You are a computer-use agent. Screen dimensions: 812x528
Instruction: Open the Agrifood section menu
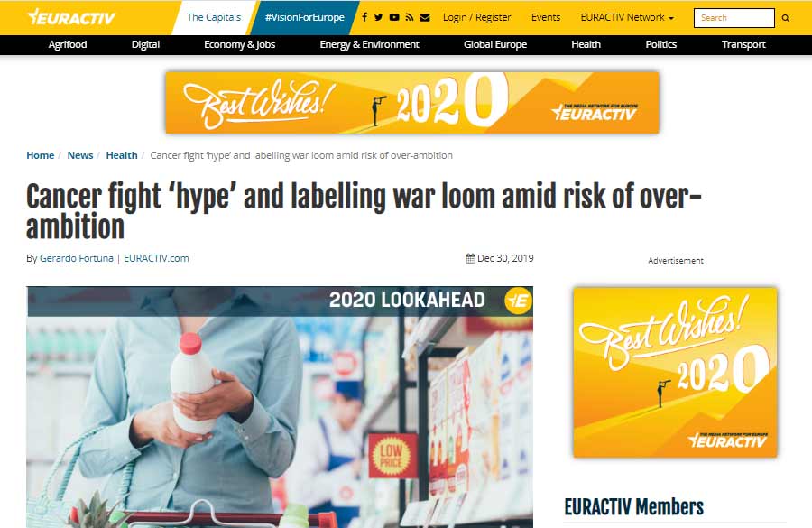(x=68, y=44)
